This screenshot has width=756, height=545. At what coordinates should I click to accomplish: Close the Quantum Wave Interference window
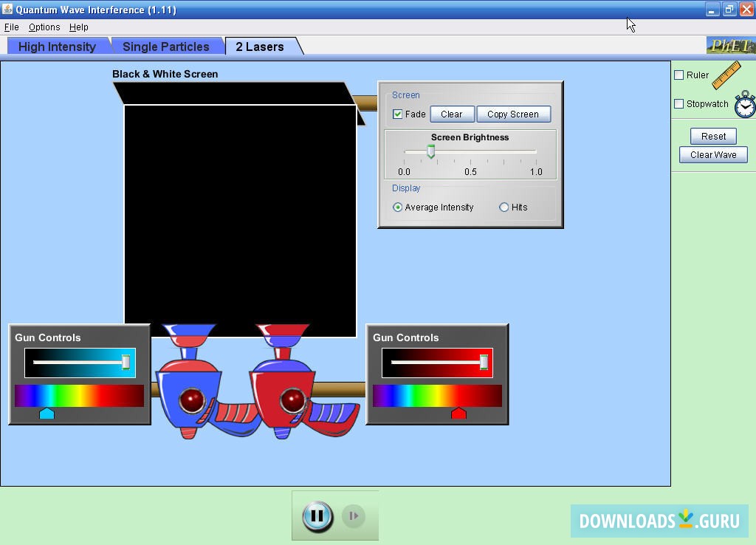(x=747, y=9)
